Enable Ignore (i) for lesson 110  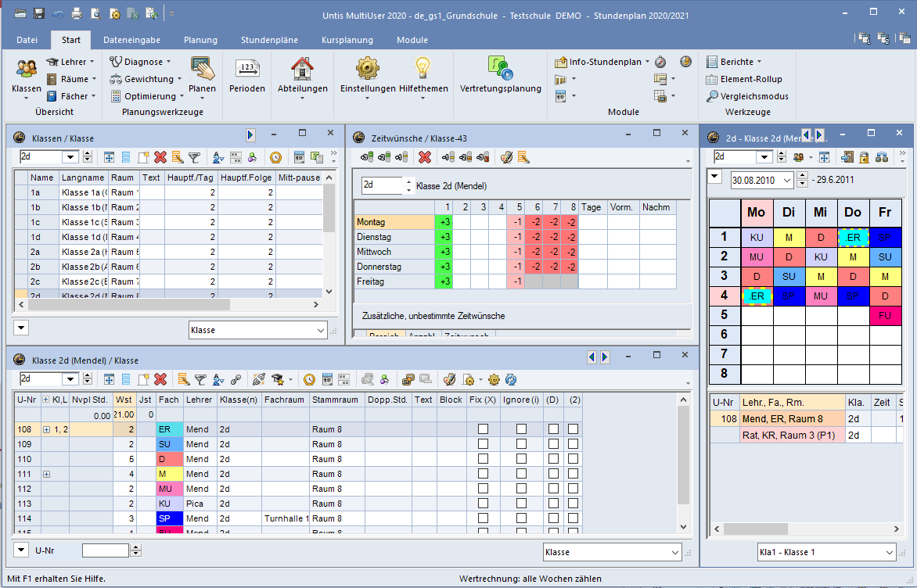coord(522,459)
